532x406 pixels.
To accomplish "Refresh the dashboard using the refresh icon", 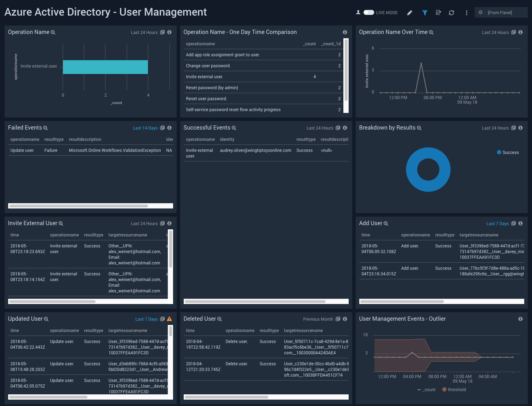I will [x=451, y=12].
